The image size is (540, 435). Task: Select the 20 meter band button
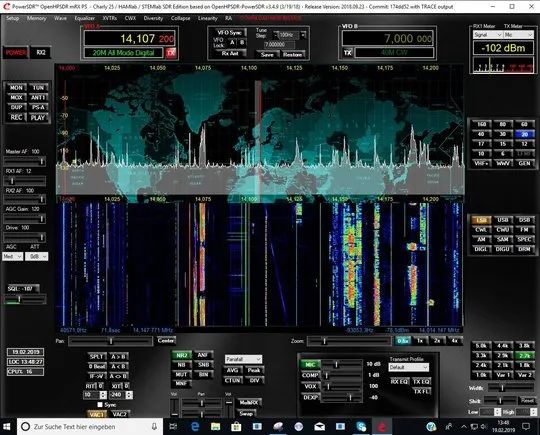pos(524,134)
